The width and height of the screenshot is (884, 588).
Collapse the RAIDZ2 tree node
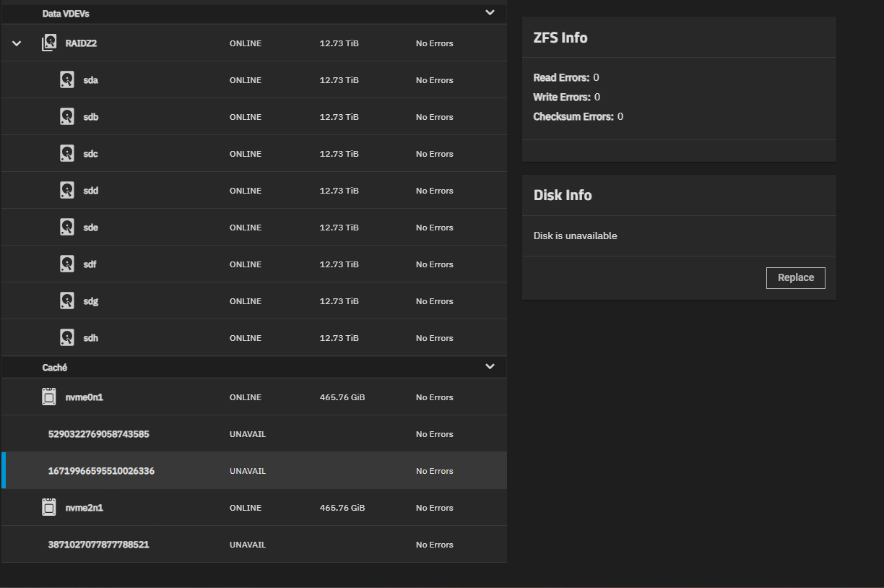[x=17, y=43]
